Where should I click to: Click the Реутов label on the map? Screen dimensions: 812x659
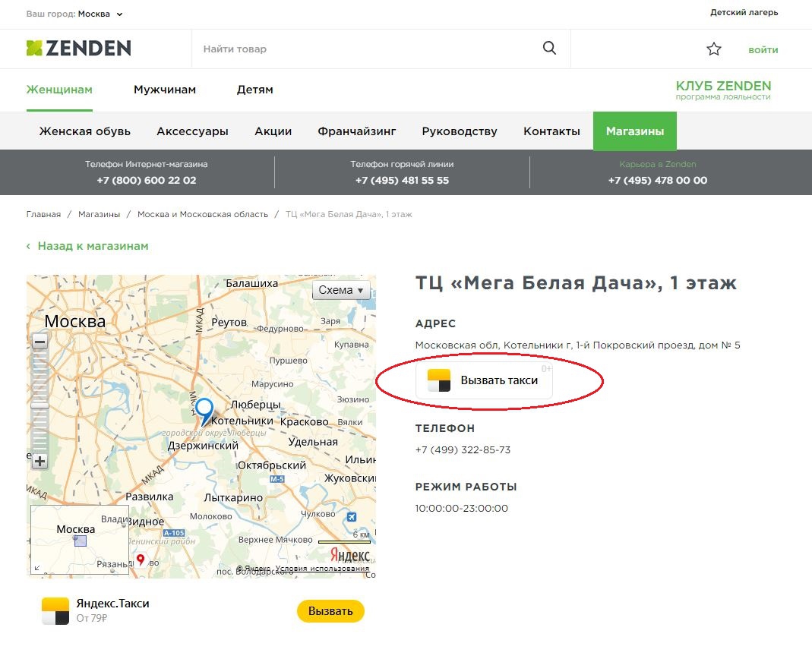(x=229, y=322)
